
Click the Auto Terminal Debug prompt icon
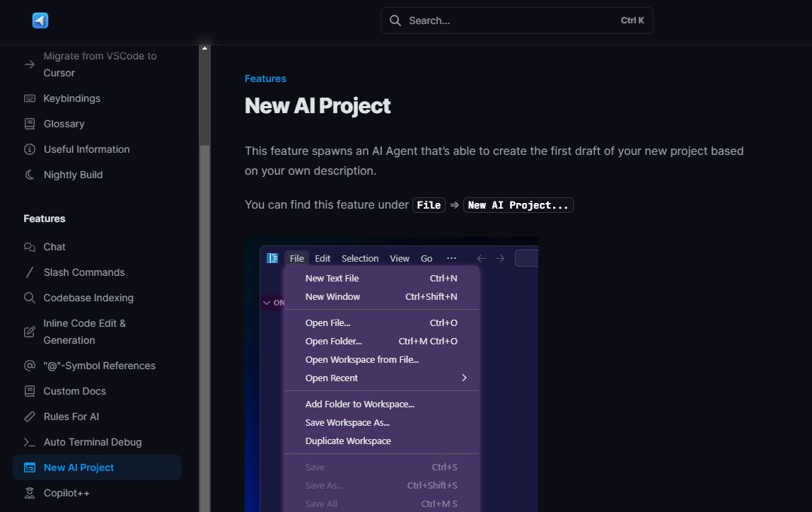(30, 442)
